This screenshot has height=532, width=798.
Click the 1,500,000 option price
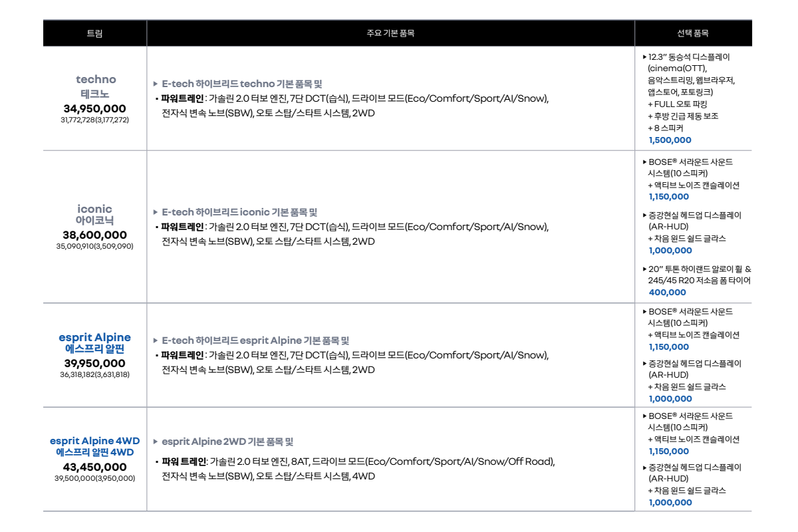670,140
